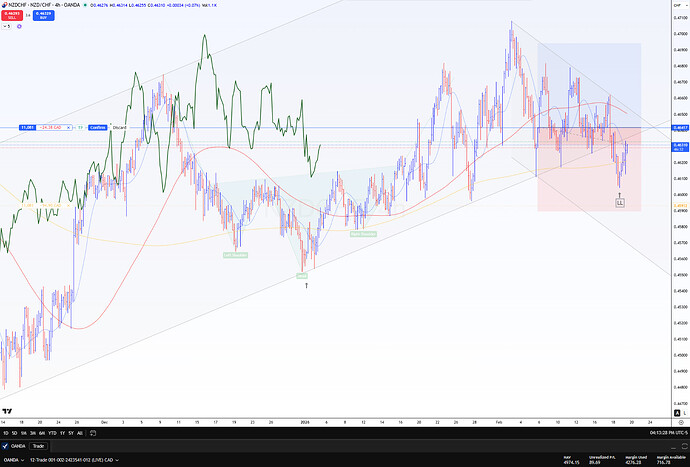Click the 04:13:28 PM UTC-5 timezone clock
690x467 pixels.
click(x=668, y=433)
